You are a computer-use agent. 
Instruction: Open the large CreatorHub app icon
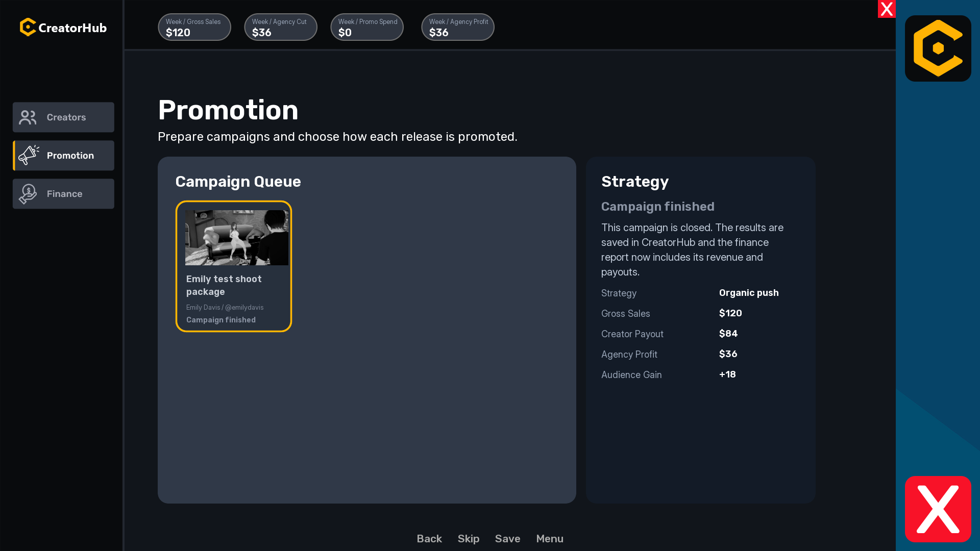pos(938,48)
